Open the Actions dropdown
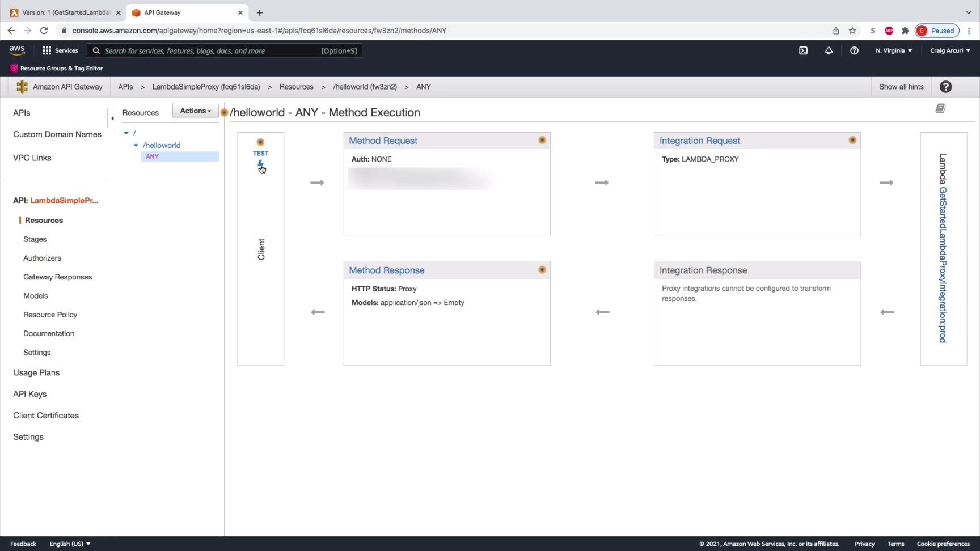980x551 pixels. (195, 111)
